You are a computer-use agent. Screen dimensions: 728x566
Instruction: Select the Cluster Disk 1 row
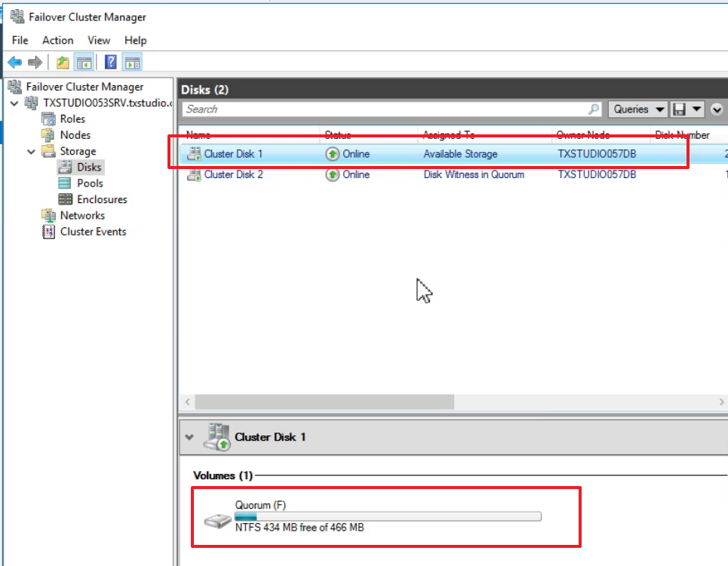coord(453,154)
